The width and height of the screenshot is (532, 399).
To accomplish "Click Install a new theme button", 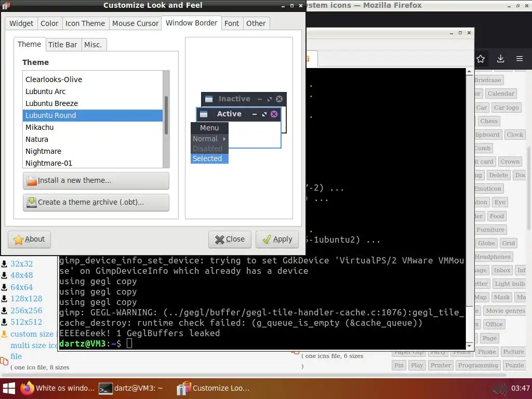I will pos(96,180).
